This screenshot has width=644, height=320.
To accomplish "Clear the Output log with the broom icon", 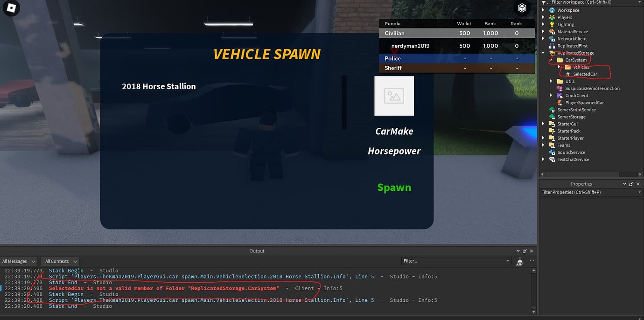I will tap(519, 261).
